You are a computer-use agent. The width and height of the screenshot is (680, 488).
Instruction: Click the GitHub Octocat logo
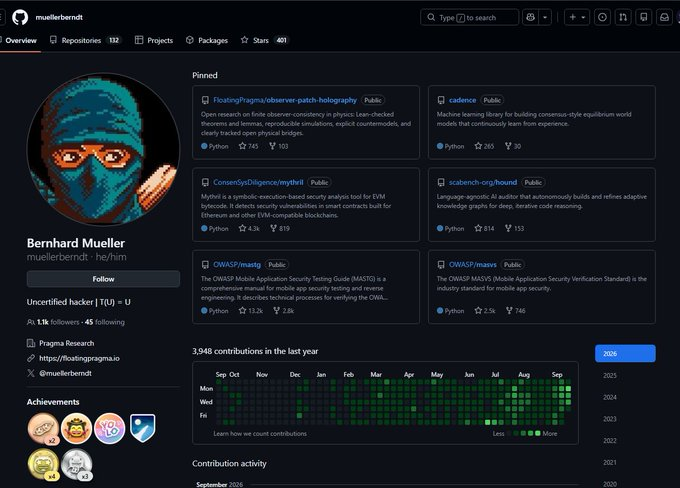pyautogui.click(x=20, y=17)
